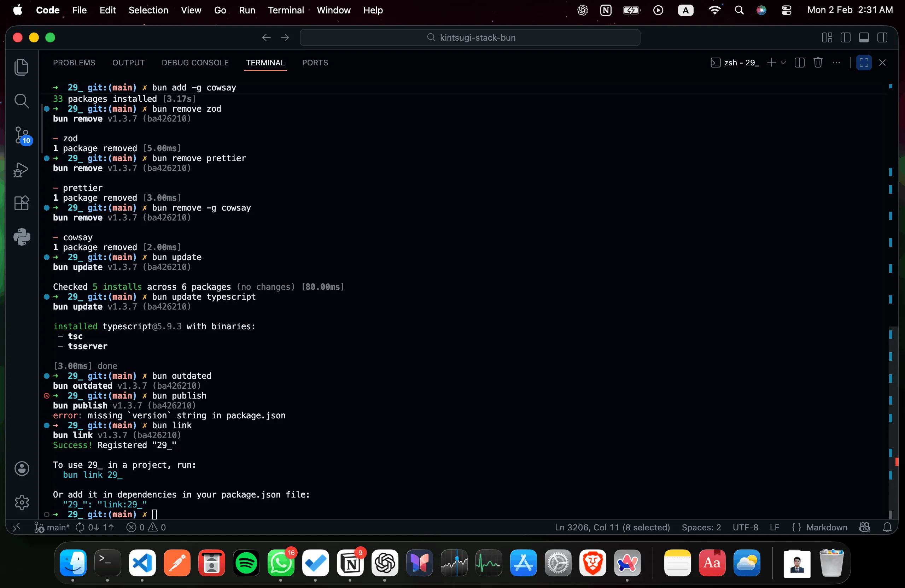The height and width of the screenshot is (588, 905).
Task: Toggle maximized terminal panel size
Action: click(864, 63)
